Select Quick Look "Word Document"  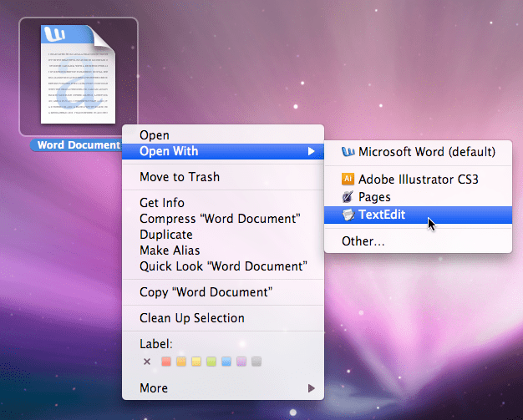pyautogui.click(x=223, y=266)
